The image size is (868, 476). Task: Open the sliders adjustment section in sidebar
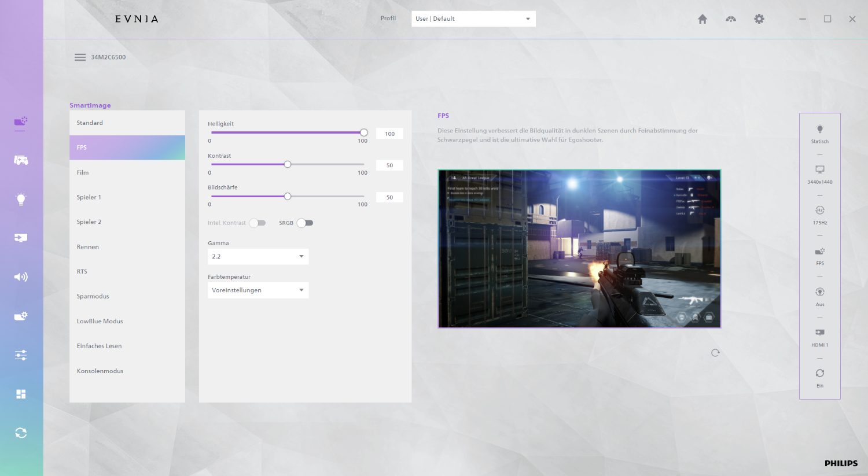(x=21, y=355)
